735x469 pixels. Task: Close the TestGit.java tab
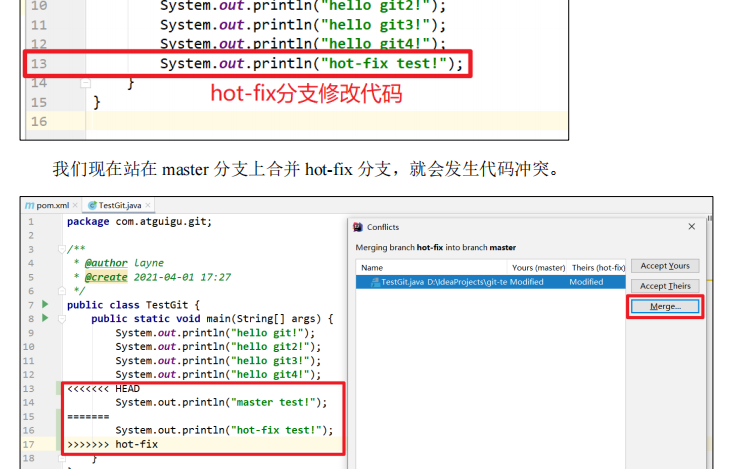148,205
